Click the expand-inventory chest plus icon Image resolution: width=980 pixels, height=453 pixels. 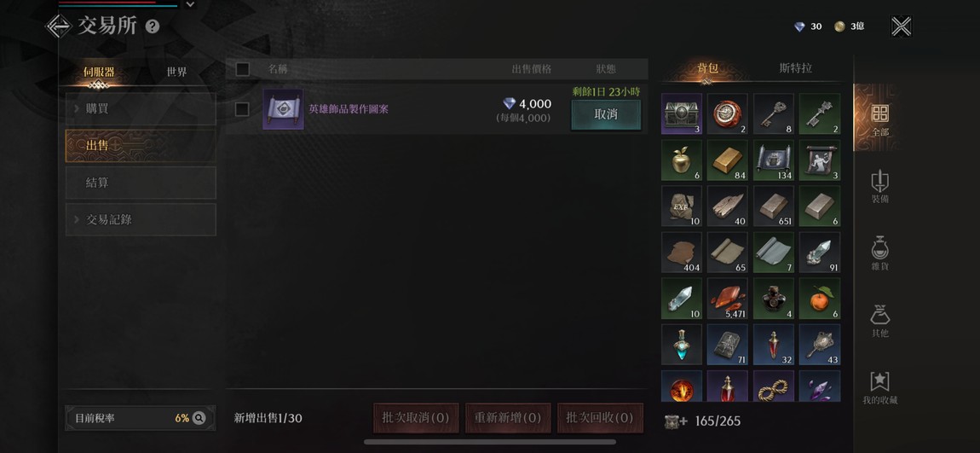pyautogui.click(x=676, y=421)
